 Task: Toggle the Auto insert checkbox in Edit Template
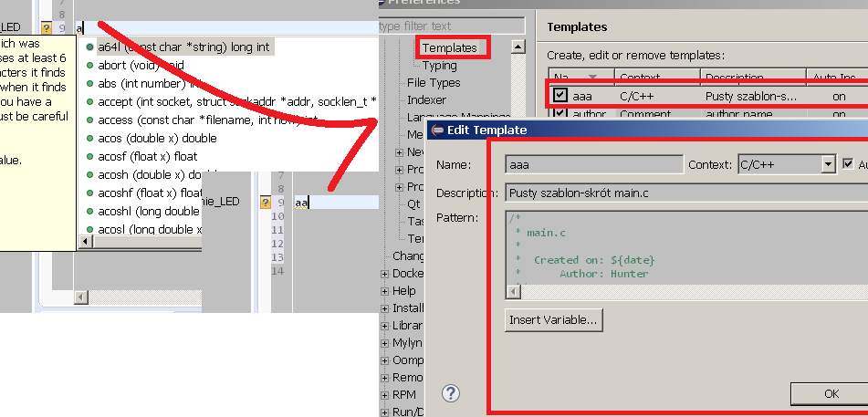click(848, 164)
